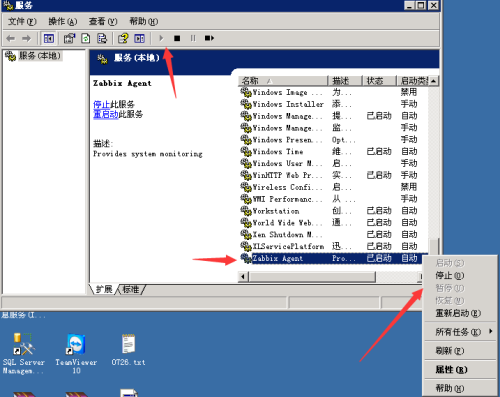
Task: Switch to the 标准 tab
Action: coord(131,289)
